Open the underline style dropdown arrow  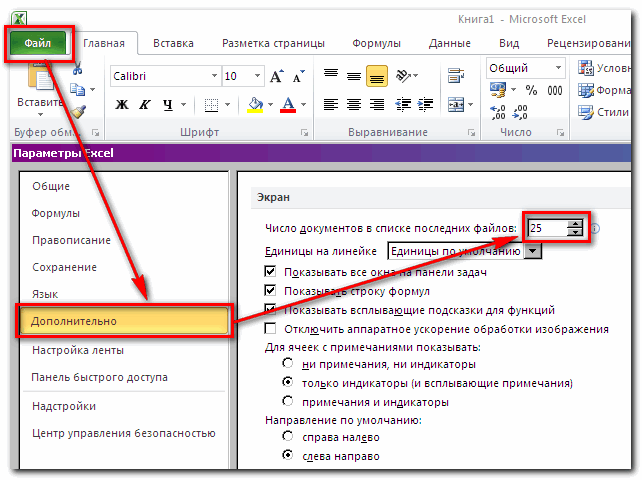click(183, 105)
